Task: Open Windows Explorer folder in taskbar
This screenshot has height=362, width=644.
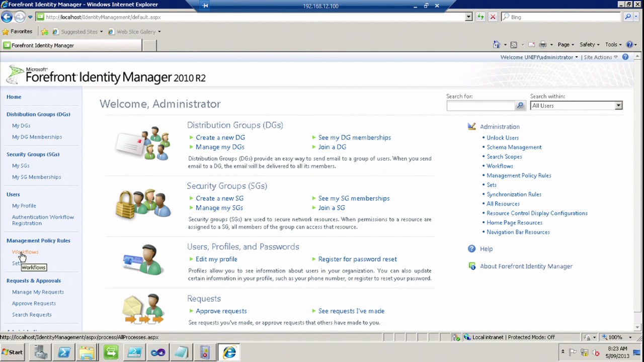Action: [87, 352]
